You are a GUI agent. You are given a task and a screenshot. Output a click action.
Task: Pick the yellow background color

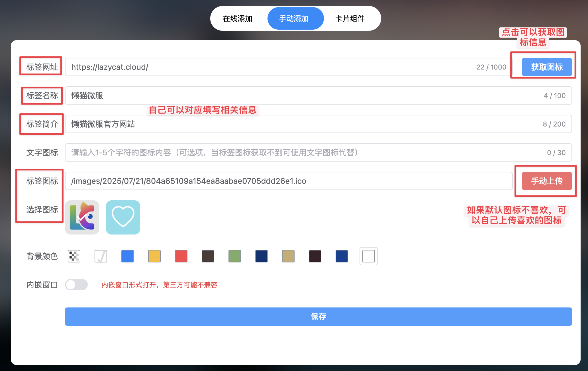[154, 256]
